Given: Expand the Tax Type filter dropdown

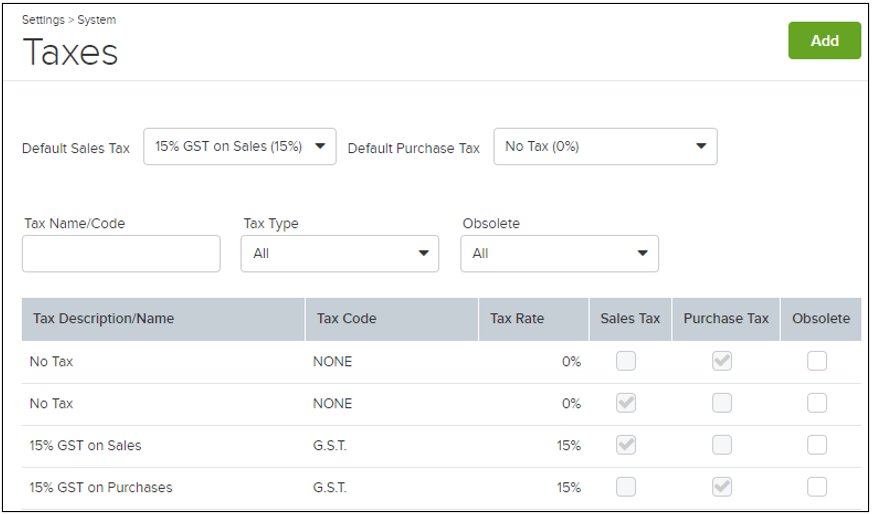Looking at the screenshot, I should pyautogui.click(x=340, y=254).
